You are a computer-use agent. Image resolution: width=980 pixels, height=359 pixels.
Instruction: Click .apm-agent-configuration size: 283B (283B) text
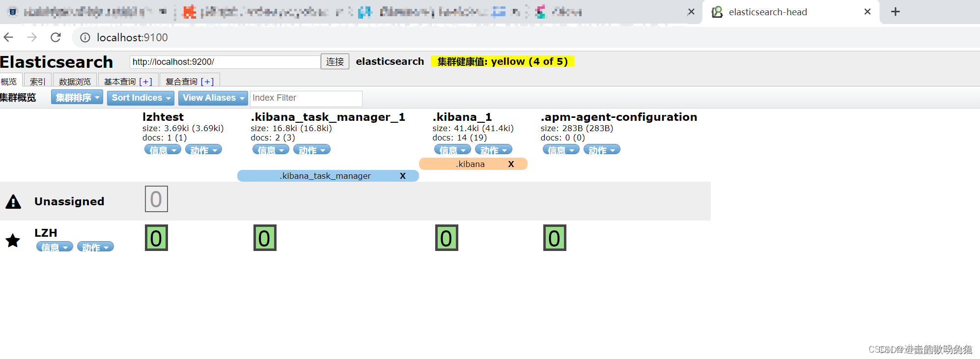pyautogui.click(x=577, y=128)
